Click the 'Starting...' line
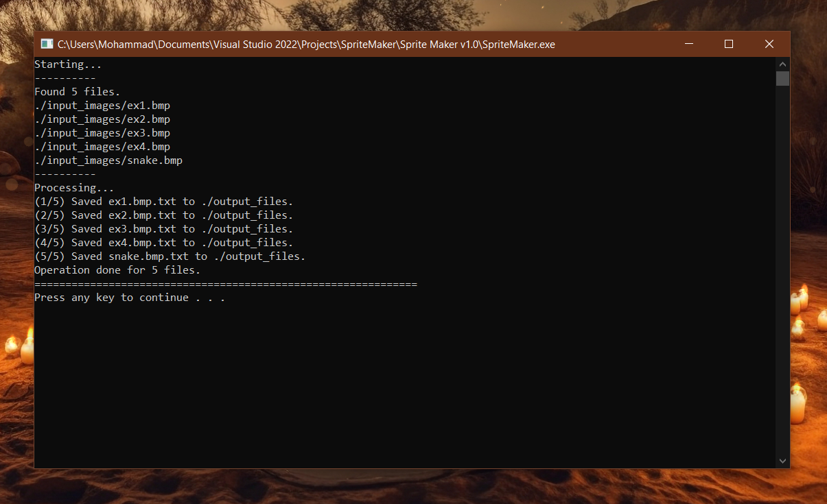This screenshot has height=504, width=827. pos(68,64)
